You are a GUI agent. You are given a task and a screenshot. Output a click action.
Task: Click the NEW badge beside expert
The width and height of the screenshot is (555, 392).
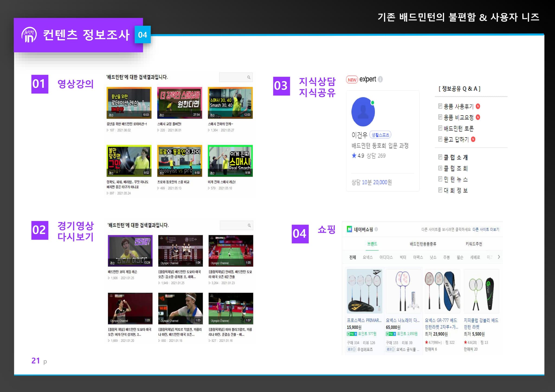point(352,80)
